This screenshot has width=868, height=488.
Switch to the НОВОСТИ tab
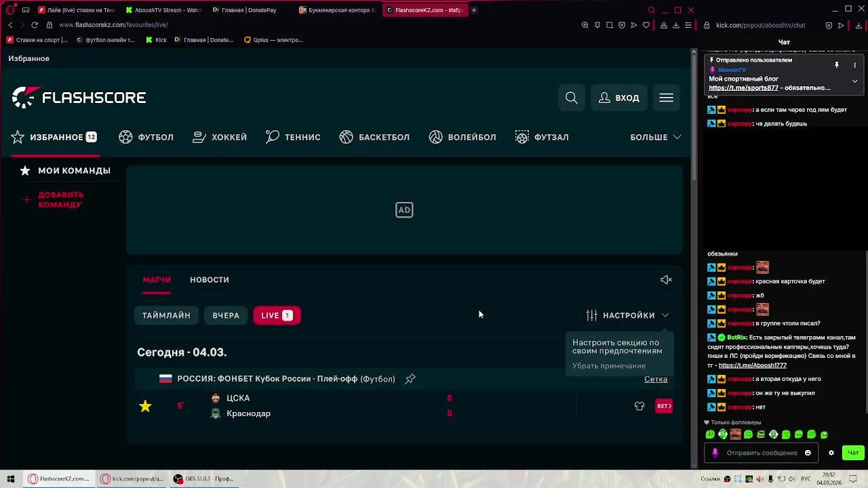210,280
